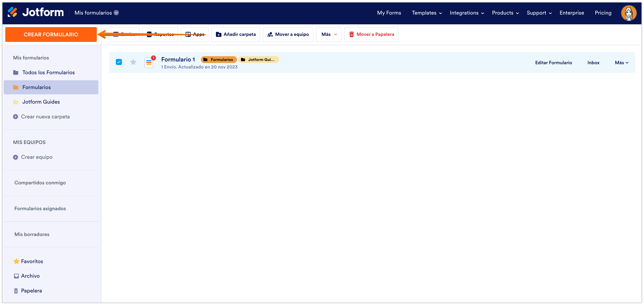Image resolution: width=644 pixels, height=305 pixels.
Task: Click the orange Formularios folder tag
Action: (x=219, y=60)
